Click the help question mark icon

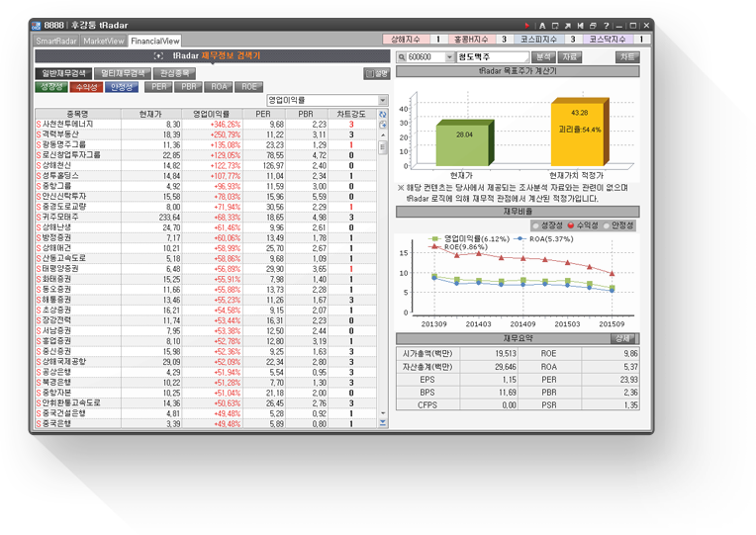coord(606,25)
